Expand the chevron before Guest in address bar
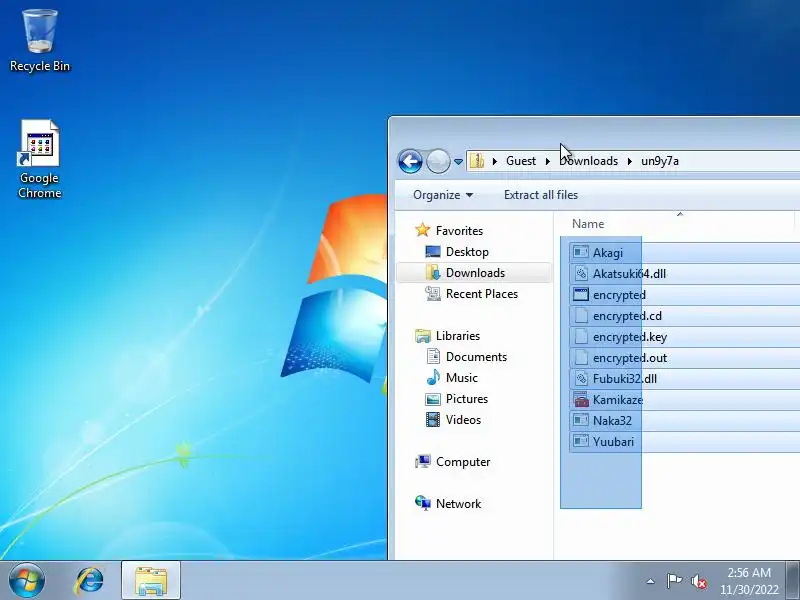This screenshot has height=600, width=800. tap(494, 161)
